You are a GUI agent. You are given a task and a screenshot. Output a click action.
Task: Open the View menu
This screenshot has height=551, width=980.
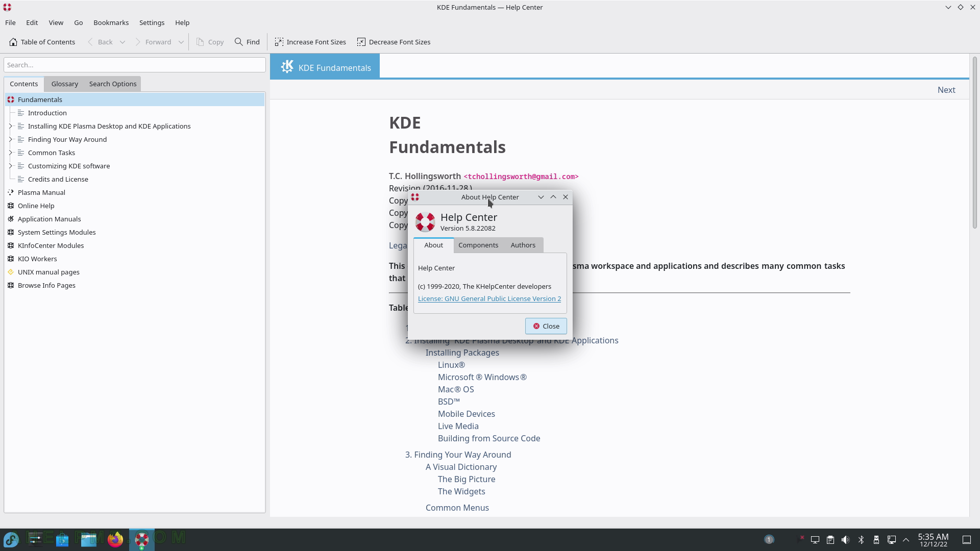tap(56, 22)
